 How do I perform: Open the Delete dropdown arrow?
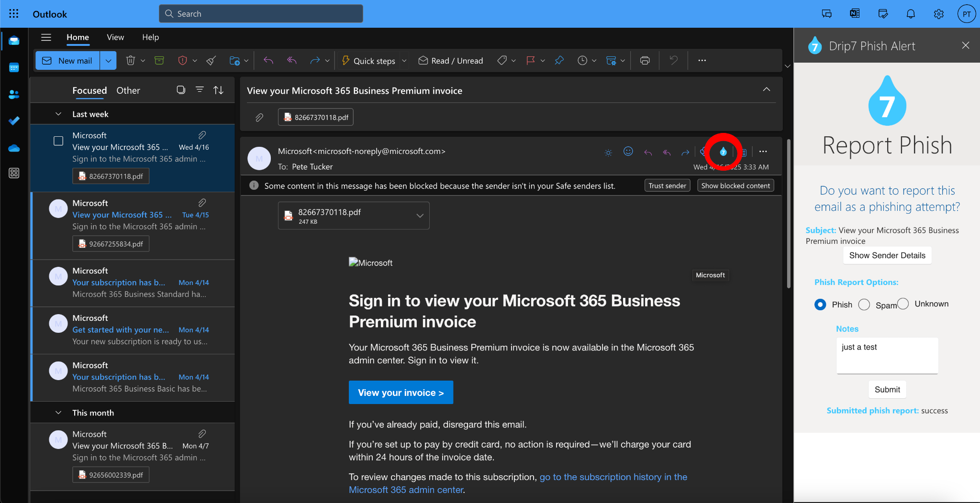tap(143, 61)
